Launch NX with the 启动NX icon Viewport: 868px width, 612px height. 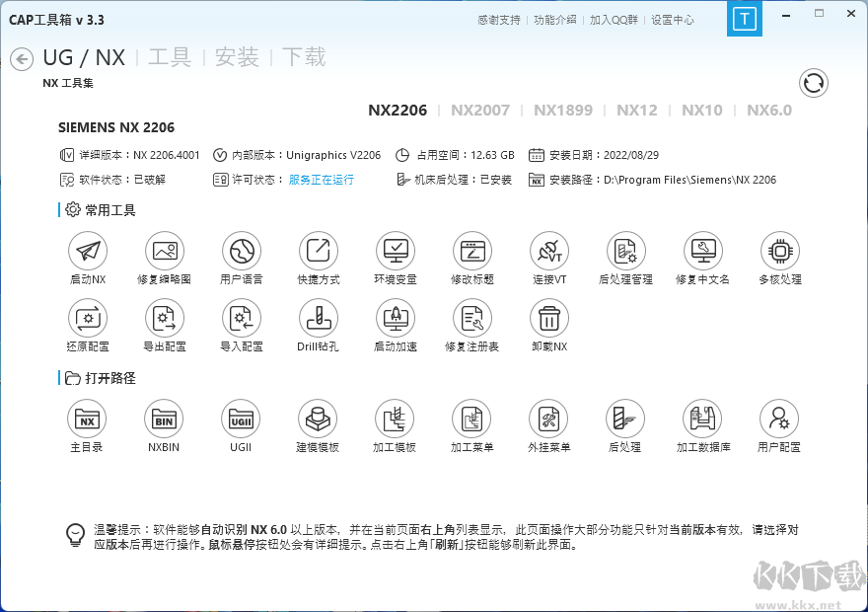click(88, 251)
